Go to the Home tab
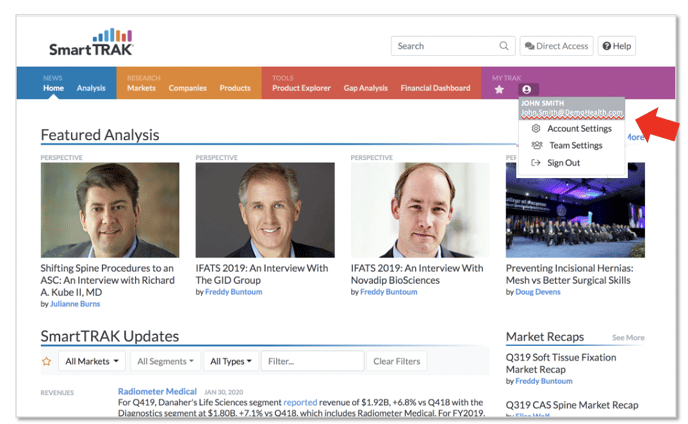Image resolution: width=688 pixels, height=424 pixels. pos(54,88)
